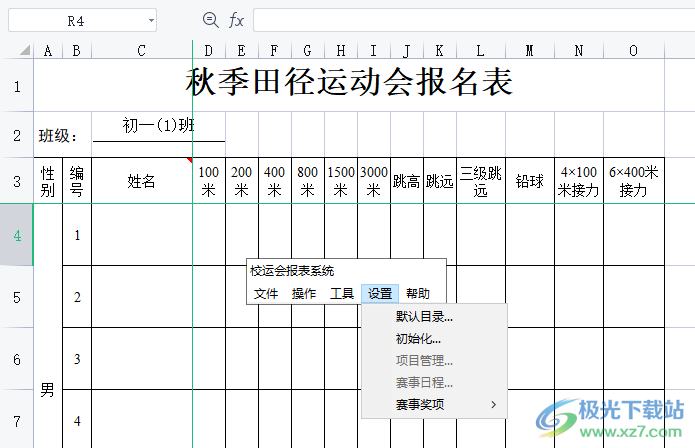Open the Name Box dropdown arrow
This screenshot has height=448, width=695.
(151, 20)
